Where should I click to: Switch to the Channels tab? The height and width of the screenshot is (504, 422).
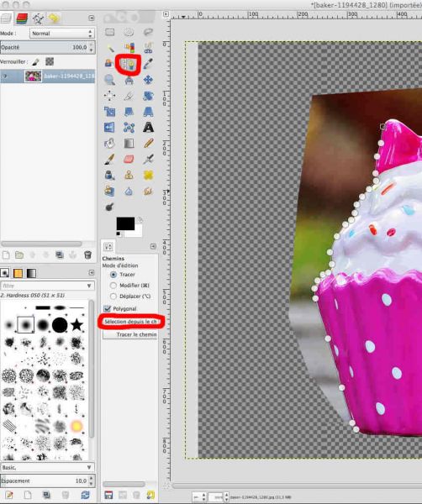click(22, 18)
